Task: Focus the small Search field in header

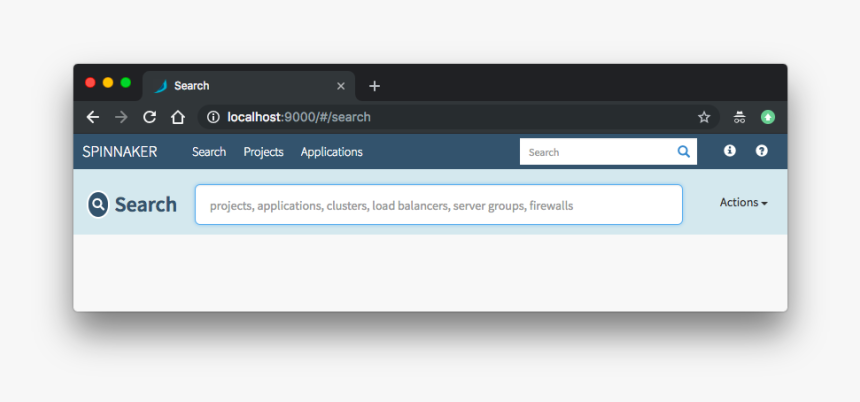Action: (x=598, y=152)
